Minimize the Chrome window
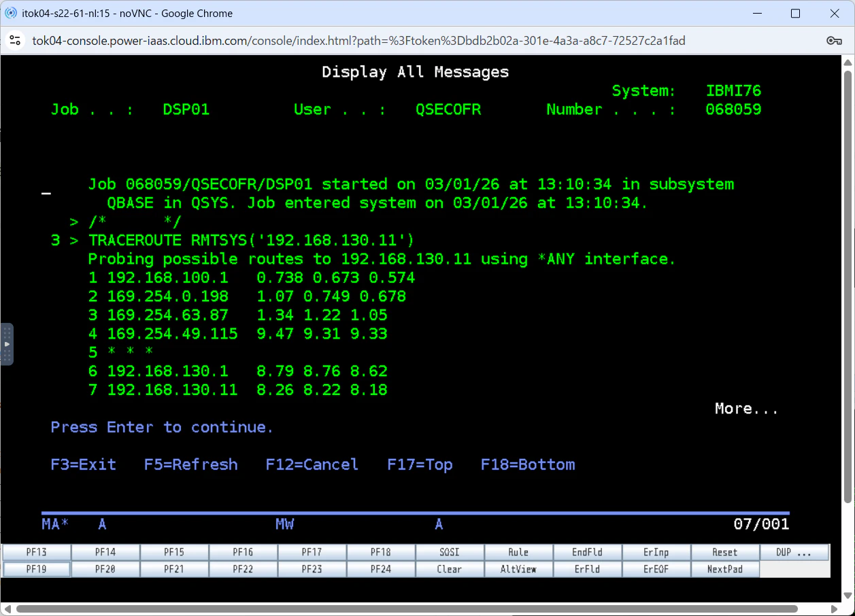855x616 pixels. tap(756, 13)
